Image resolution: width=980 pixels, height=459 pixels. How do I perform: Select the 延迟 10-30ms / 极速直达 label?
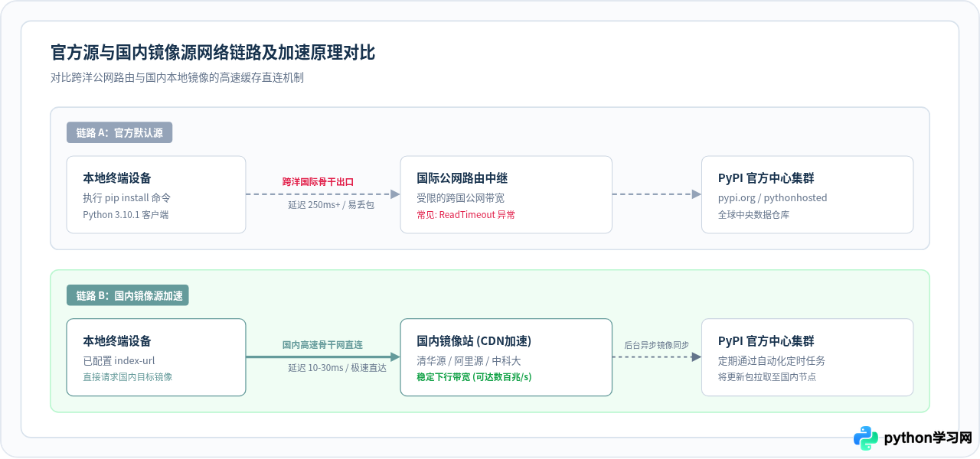click(338, 368)
